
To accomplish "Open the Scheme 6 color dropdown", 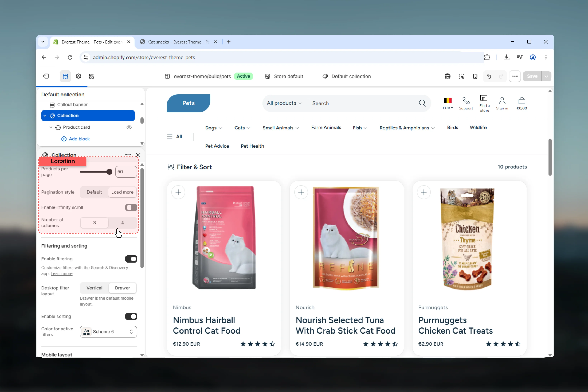I will (108, 332).
